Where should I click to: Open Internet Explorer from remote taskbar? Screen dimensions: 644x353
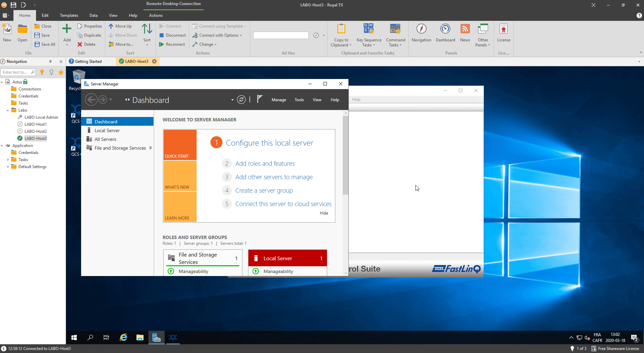(x=124, y=338)
